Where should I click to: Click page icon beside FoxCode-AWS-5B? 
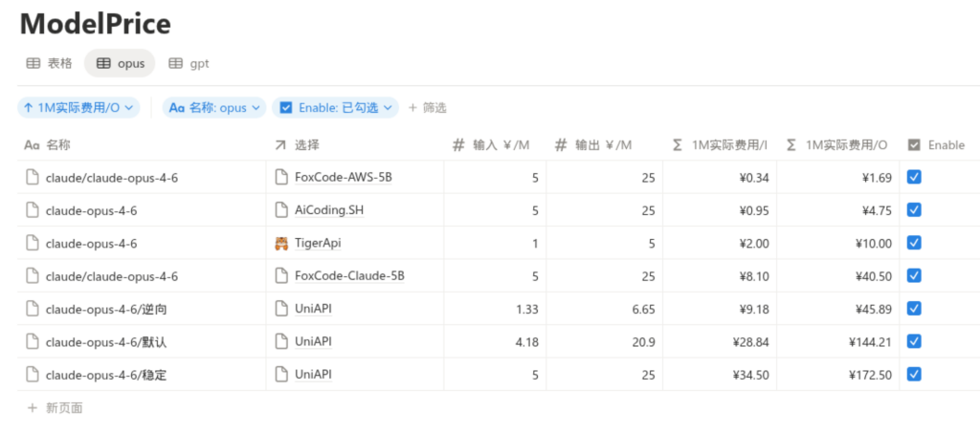[281, 177]
